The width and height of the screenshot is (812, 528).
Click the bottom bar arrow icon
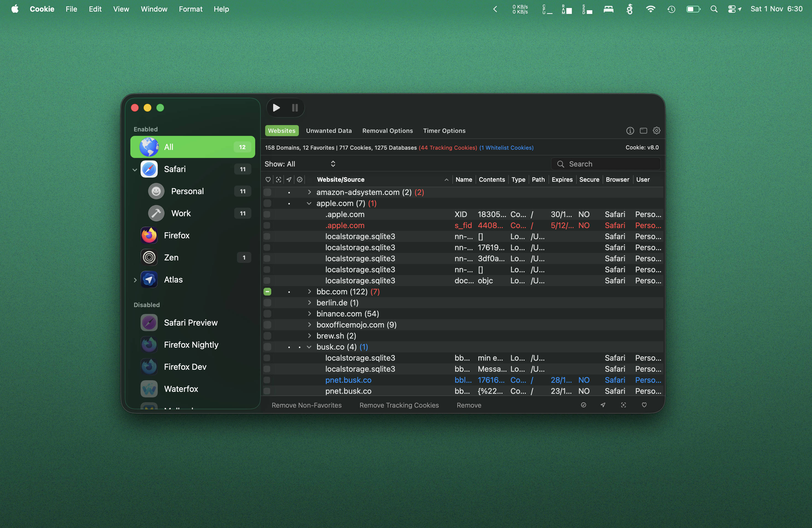(x=603, y=405)
